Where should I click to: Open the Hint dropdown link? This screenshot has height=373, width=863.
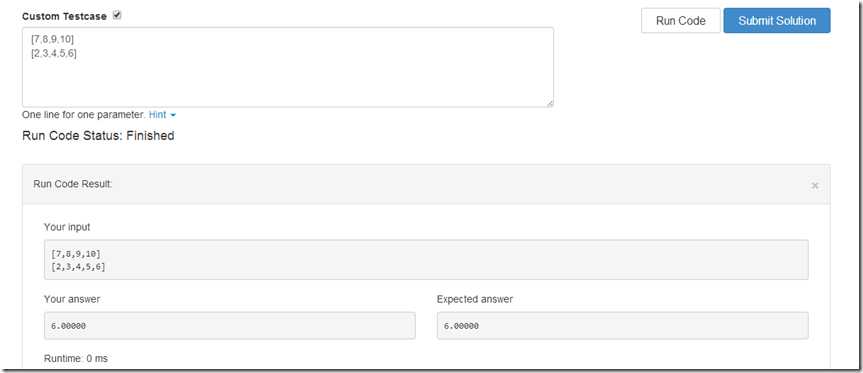click(x=157, y=115)
